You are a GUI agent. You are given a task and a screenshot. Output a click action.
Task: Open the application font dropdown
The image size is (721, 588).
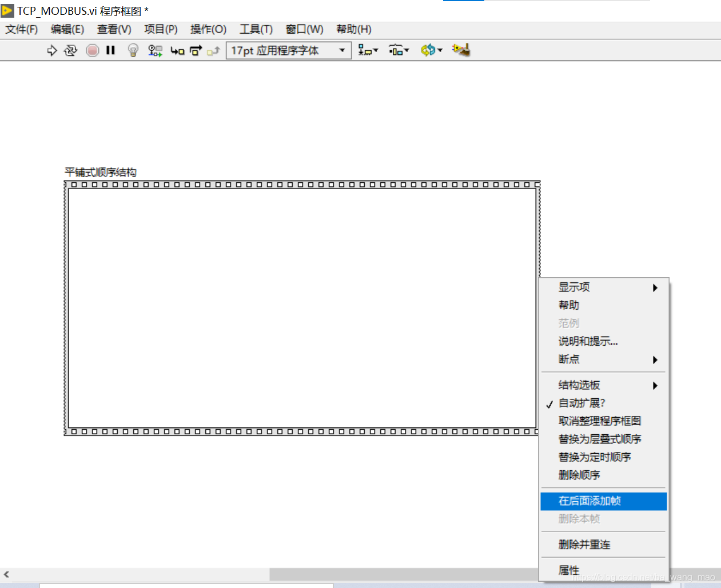342,50
